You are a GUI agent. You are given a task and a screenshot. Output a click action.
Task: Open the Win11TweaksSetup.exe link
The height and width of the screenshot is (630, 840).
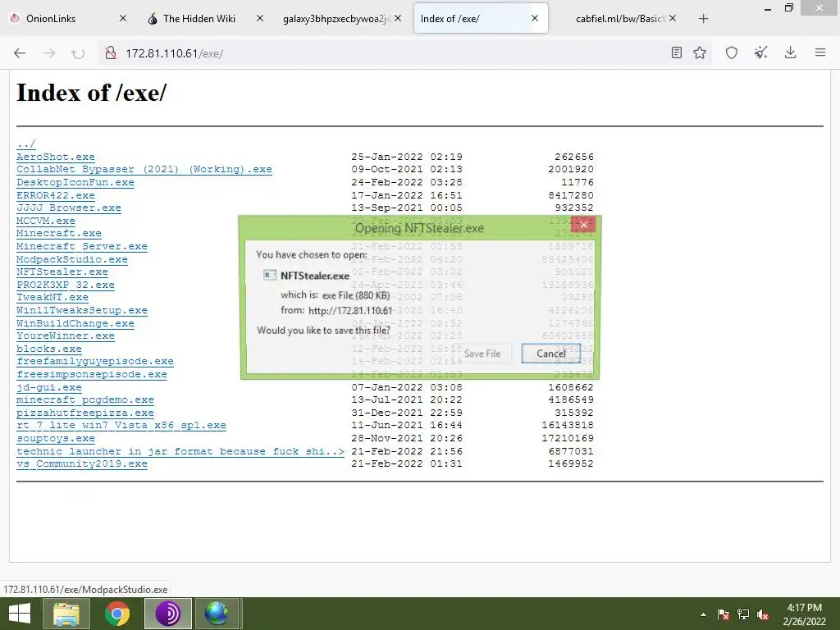(82, 310)
